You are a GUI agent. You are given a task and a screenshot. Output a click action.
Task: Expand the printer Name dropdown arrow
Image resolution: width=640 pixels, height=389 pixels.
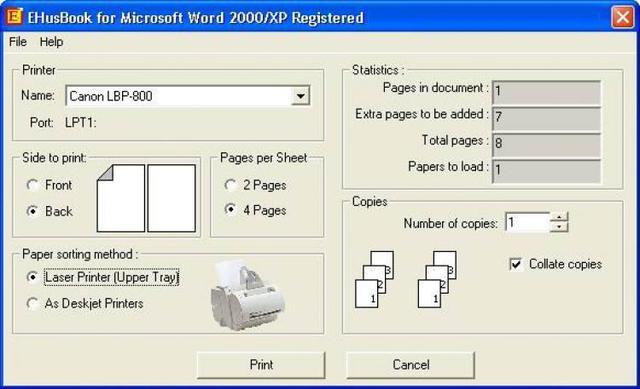(x=301, y=96)
